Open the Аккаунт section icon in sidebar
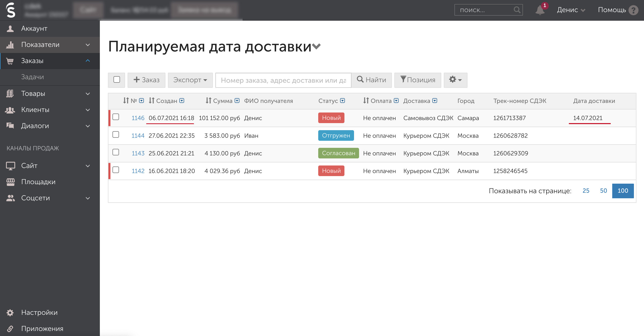The width and height of the screenshot is (644, 336). [10, 29]
